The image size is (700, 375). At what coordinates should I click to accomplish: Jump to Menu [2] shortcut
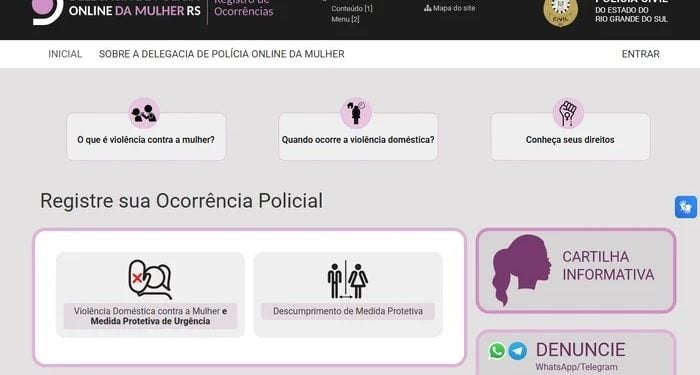[x=345, y=19]
